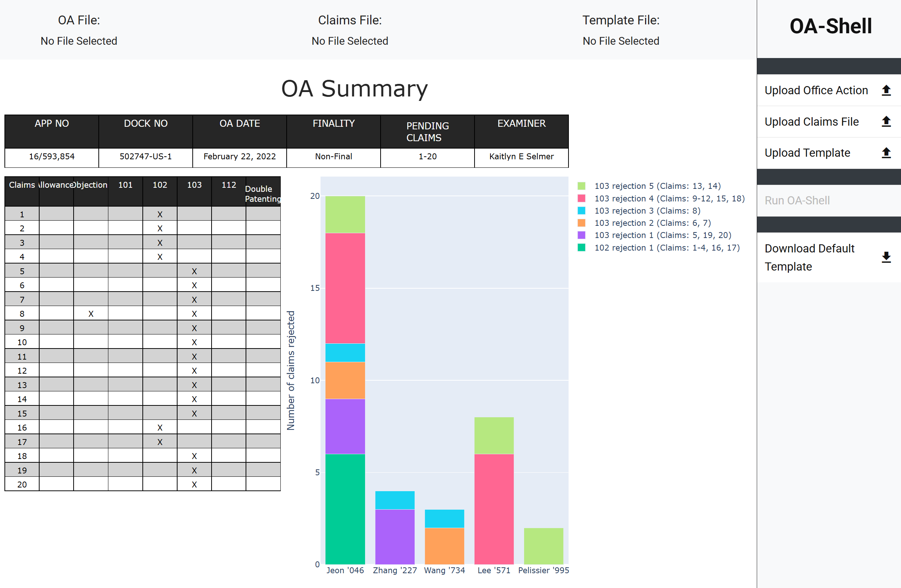Screen dimensions: 901x588
Task: Click the X in claim 8 Objection column
Action: 91,313
